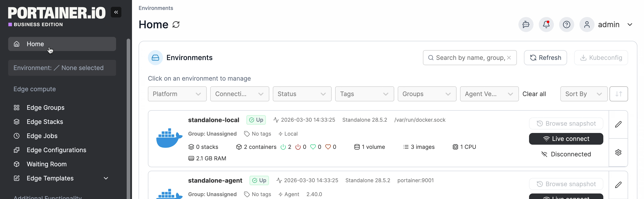
Task: Click the Edge Groups grid icon
Action: pos(17,108)
